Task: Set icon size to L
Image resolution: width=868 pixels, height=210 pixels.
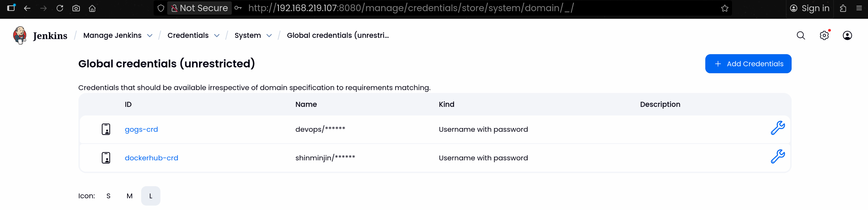Action: [x=151, y=196]
